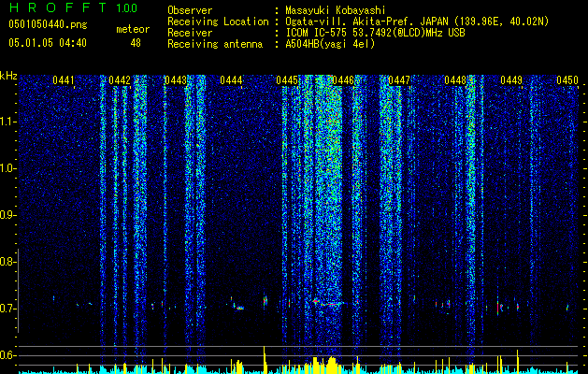The height and width of the screenshot is (374, 588).
Task: Click the 0450 time marker
Action: point(567,80)
